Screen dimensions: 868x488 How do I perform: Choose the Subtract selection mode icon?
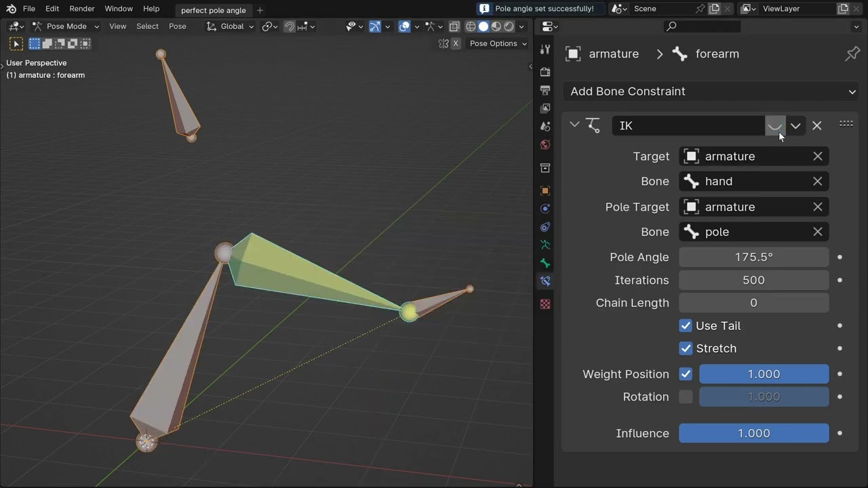pos(60,43)
